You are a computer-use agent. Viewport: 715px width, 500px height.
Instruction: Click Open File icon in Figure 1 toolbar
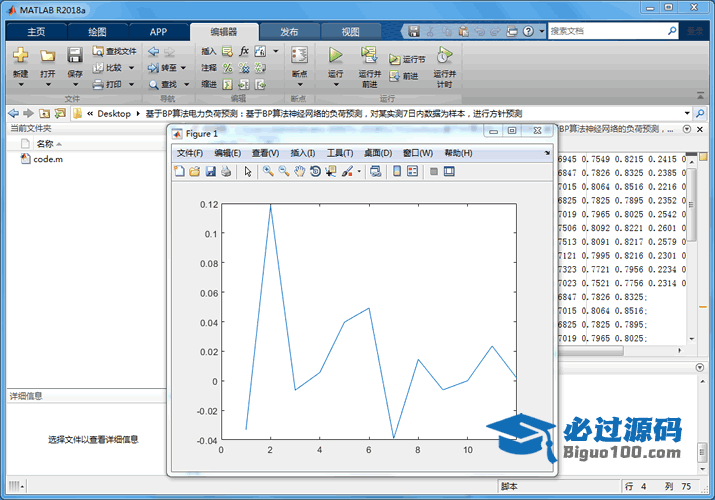point(195,171)
